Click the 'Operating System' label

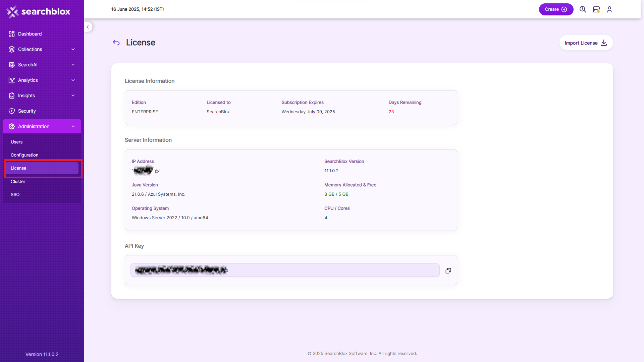pos(150,208)
